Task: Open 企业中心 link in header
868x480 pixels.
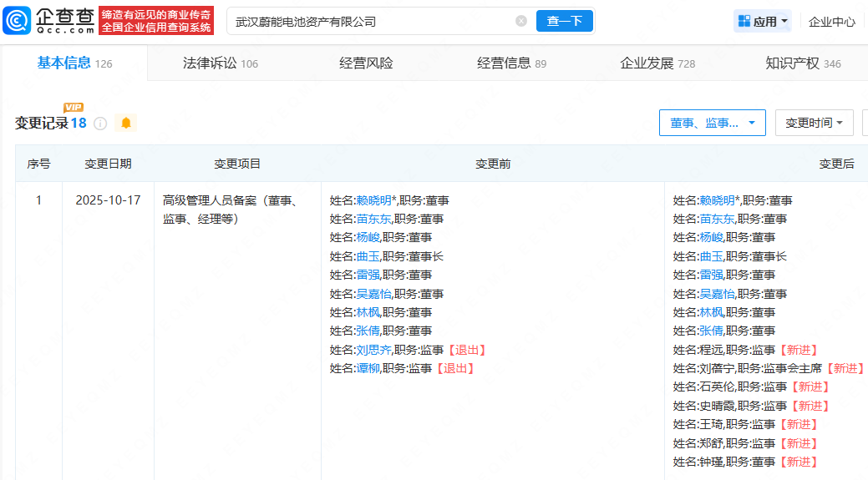Action: click(831, 22)
